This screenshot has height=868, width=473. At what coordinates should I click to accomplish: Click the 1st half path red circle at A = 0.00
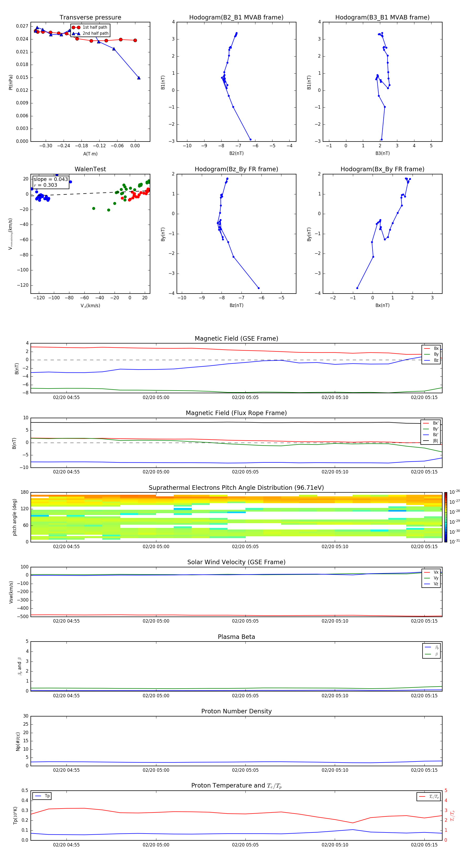135,41
